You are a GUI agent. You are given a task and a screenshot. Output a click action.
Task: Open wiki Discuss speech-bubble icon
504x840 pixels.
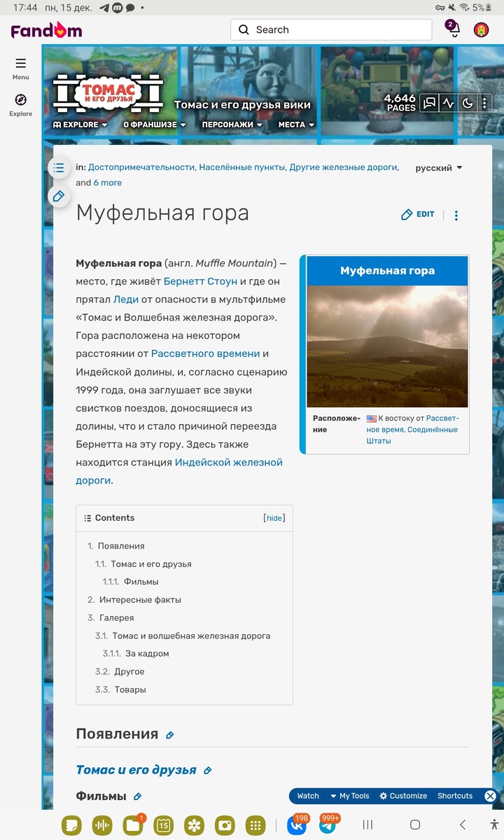pyautogui.click(x=429, y=104)
